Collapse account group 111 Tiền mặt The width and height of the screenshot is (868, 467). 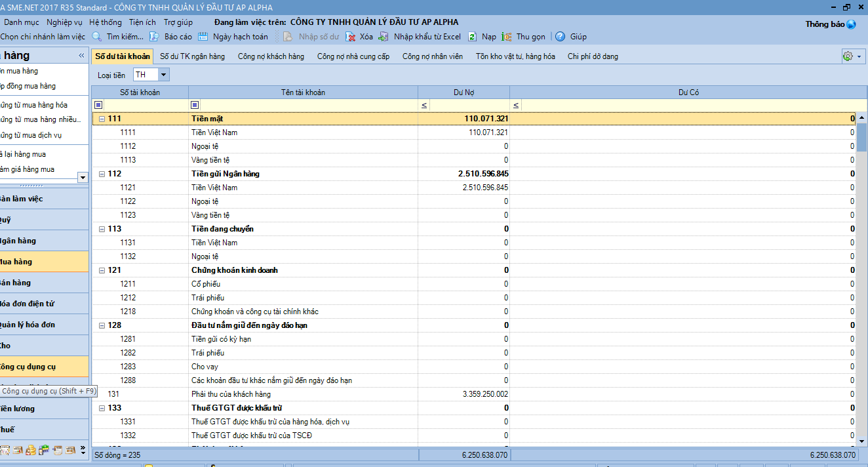click(x=102, y=119)
